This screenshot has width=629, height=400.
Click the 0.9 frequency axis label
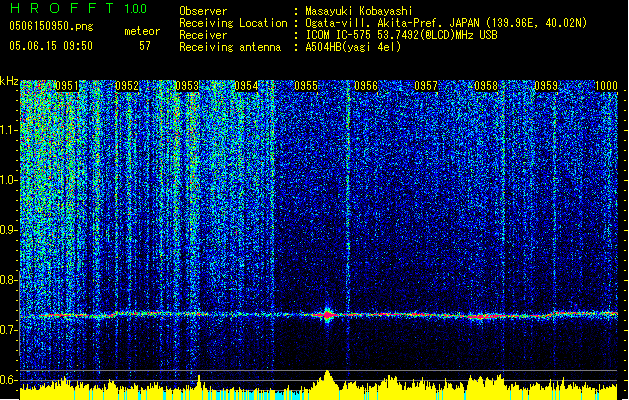point(9,230)
